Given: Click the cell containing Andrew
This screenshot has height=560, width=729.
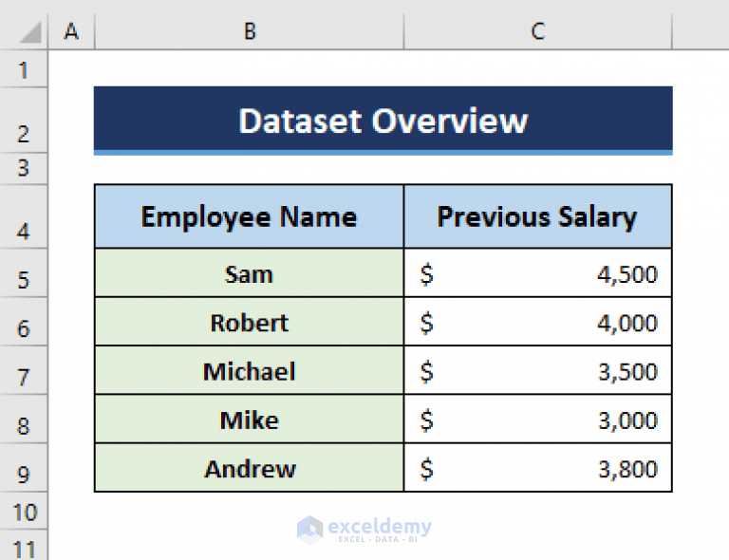Looking at the screenshot, I should (250, 468).
